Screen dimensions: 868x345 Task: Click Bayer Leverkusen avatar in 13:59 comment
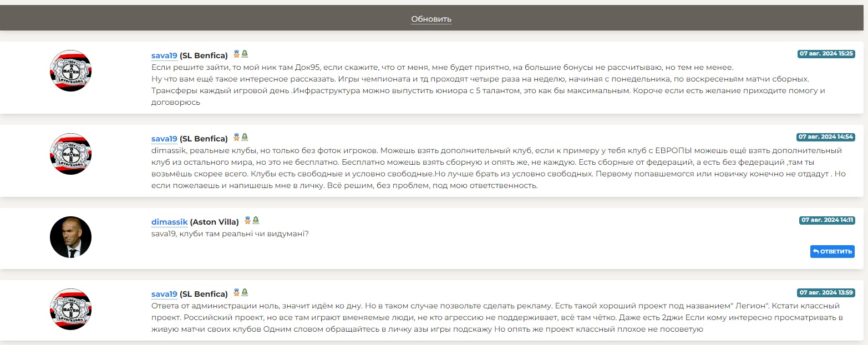71,310
